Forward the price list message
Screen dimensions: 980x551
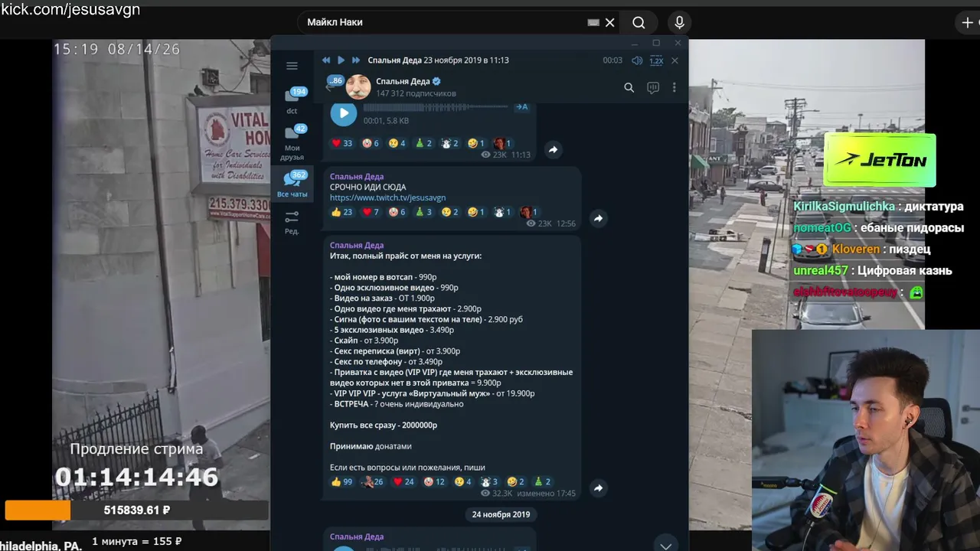click(x=598, y=487)
